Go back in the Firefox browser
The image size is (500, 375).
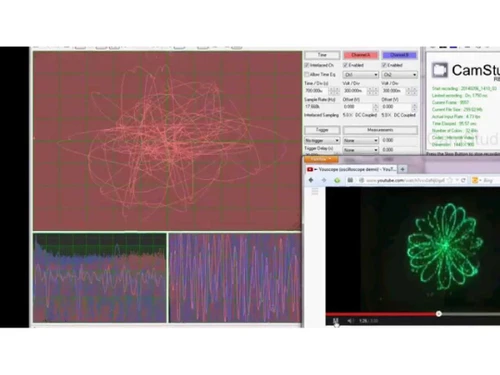[x=311, y=180]
